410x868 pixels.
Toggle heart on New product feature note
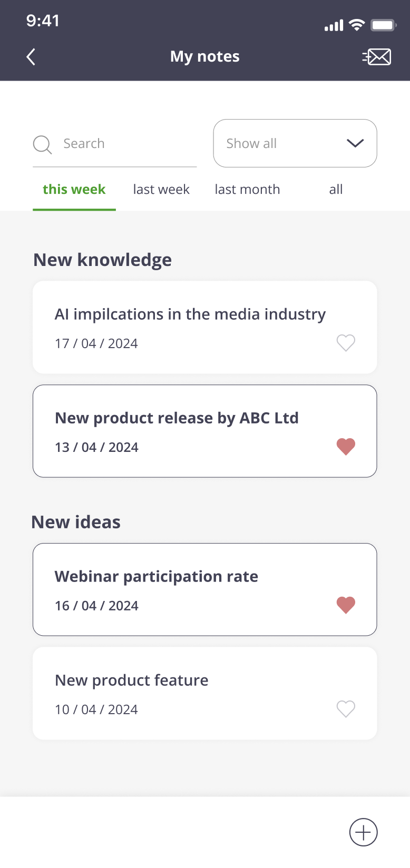[x=346, y=709]
